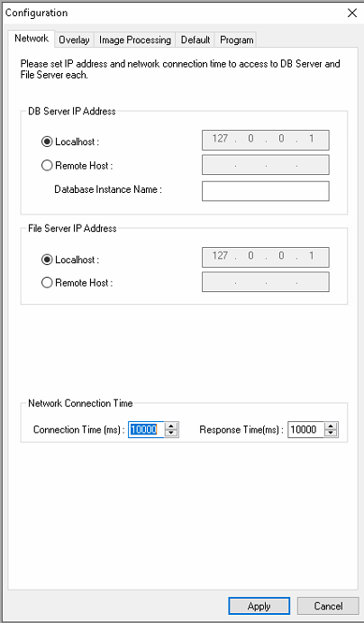Select DB Server Localhost radio button

[x=47, y=142]
